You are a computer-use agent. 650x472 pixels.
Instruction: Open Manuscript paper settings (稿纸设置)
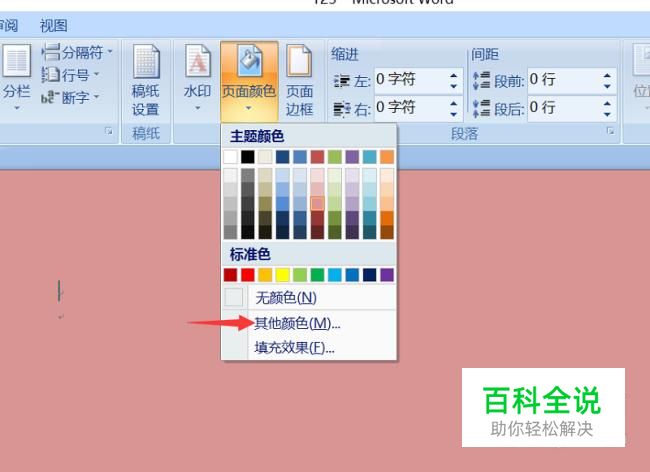pyautogui.click(x=146, y=81)
